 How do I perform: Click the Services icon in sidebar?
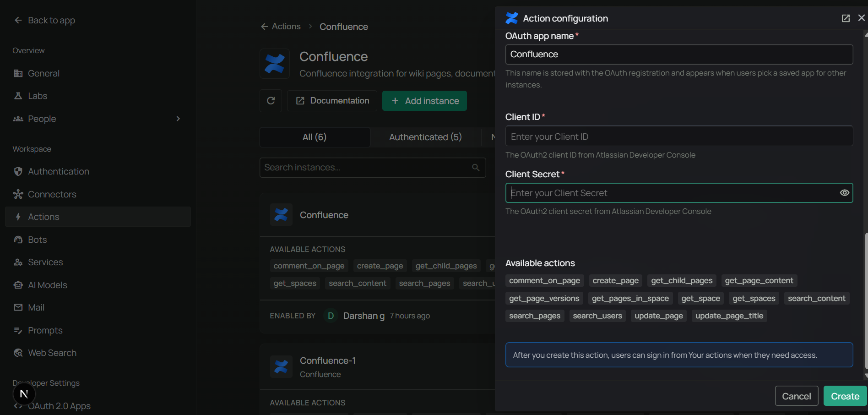pyautogui.click(x=18, y=262)
